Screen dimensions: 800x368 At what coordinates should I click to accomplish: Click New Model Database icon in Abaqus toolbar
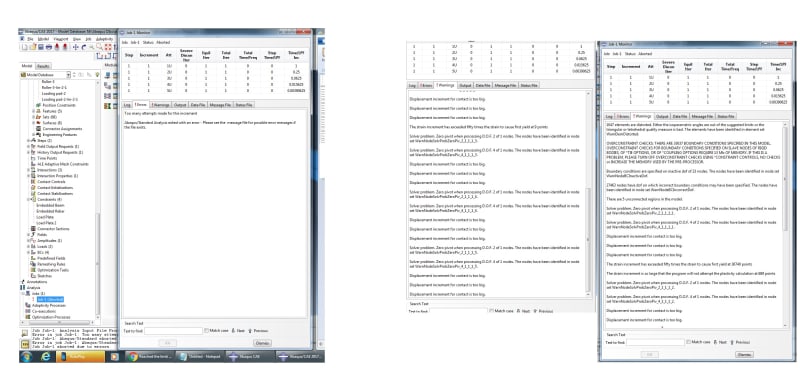(24, 47)
